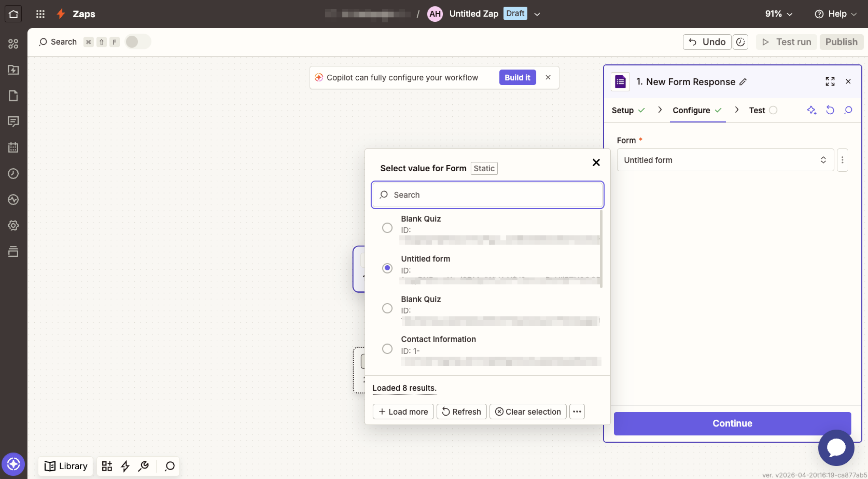Viewport: 868px width, 479px height.
Task: Rename the step using the pencil icon
Action: (743, 82)
